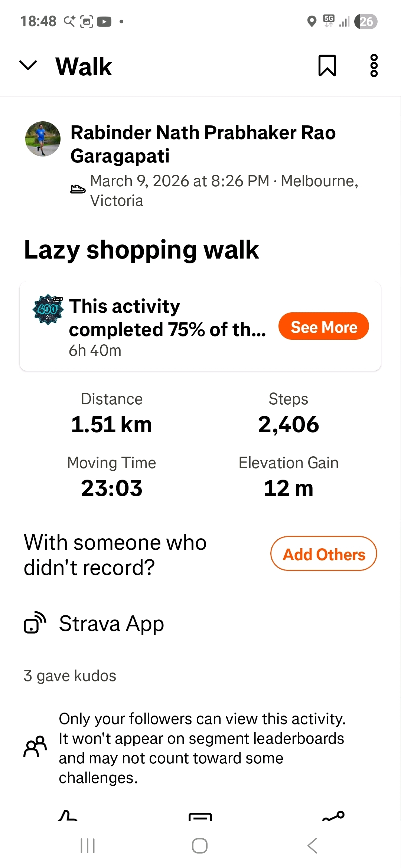Screen dimensions: 401x868
Task: Tap the athlete's profile picture
Action: tap(43, 139)
